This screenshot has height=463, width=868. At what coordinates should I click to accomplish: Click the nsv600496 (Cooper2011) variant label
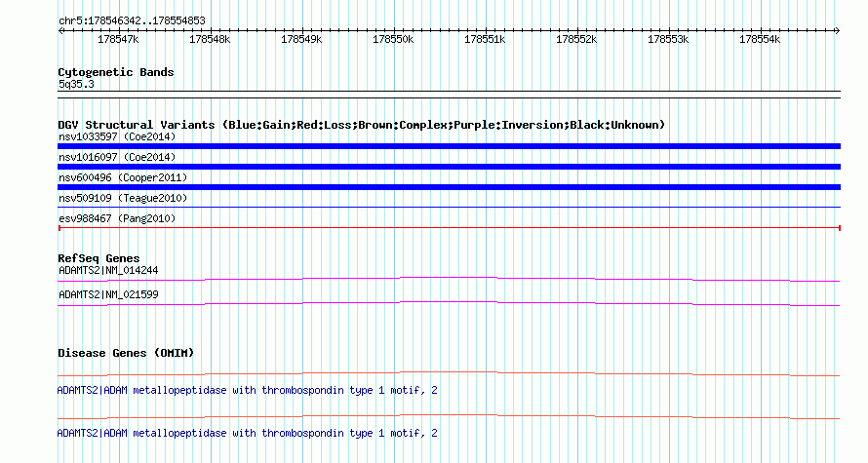(x=123, y=177)
